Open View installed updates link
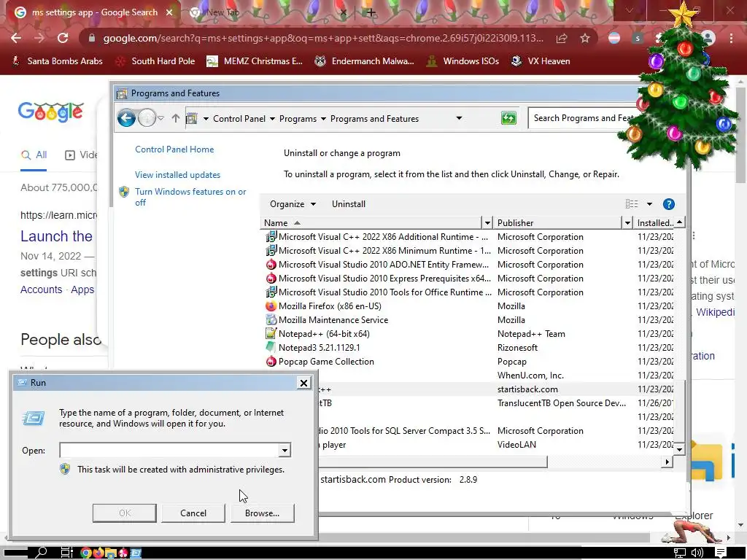 pos(177,175)
